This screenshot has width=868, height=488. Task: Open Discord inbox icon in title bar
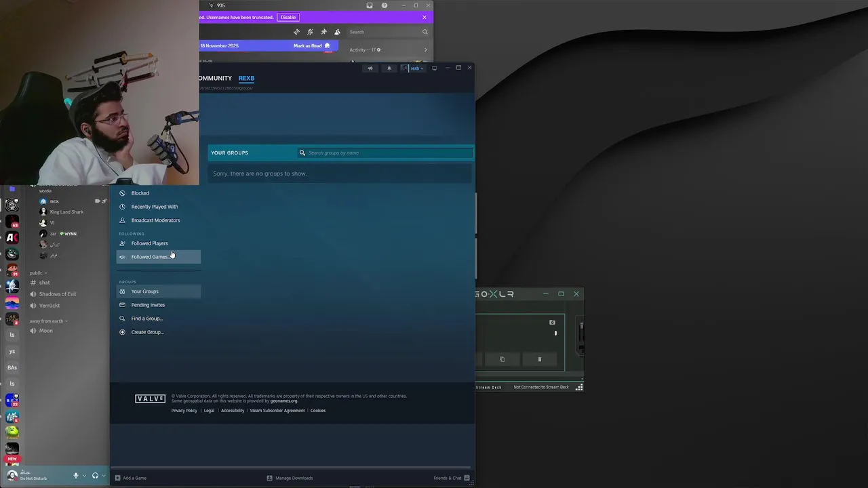pyautogui.click(x=370, y=5)
